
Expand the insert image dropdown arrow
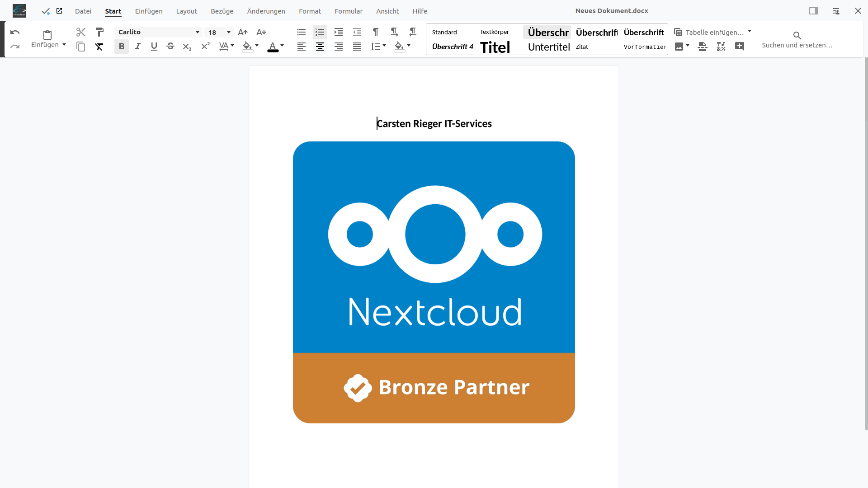coord(688,46)
